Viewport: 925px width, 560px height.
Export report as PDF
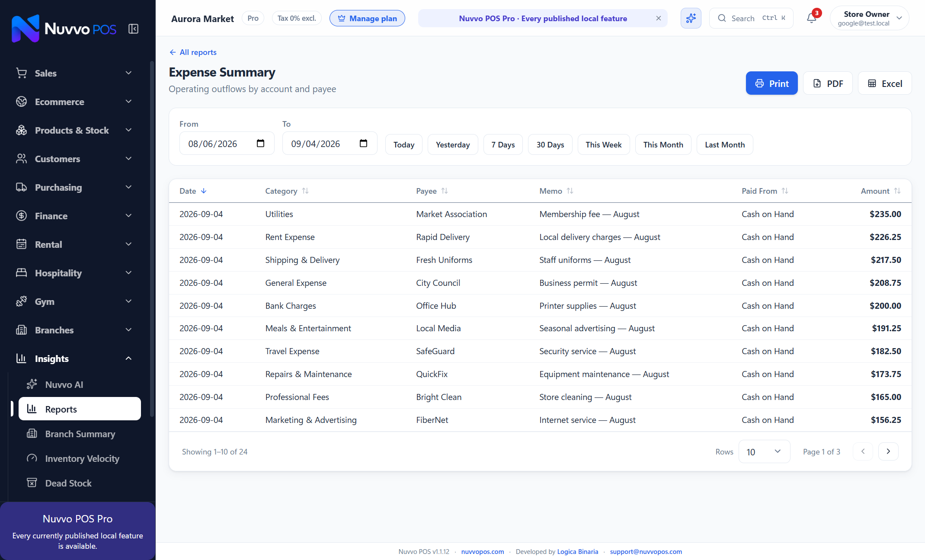(x=828, y=83)
